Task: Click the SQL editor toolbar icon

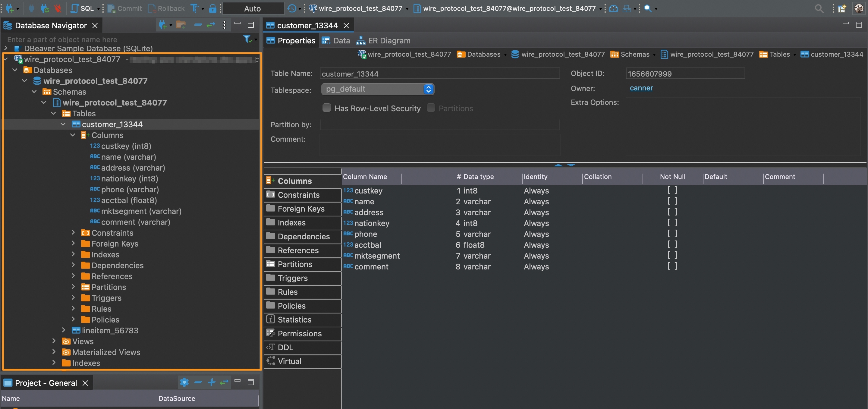Action: click(83, 8)
